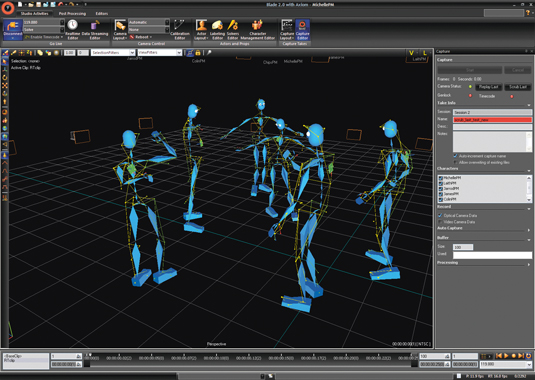
Task: Open the Automatic camera mode dropdown
Action: pyautogui.click(x=167, y=22)
